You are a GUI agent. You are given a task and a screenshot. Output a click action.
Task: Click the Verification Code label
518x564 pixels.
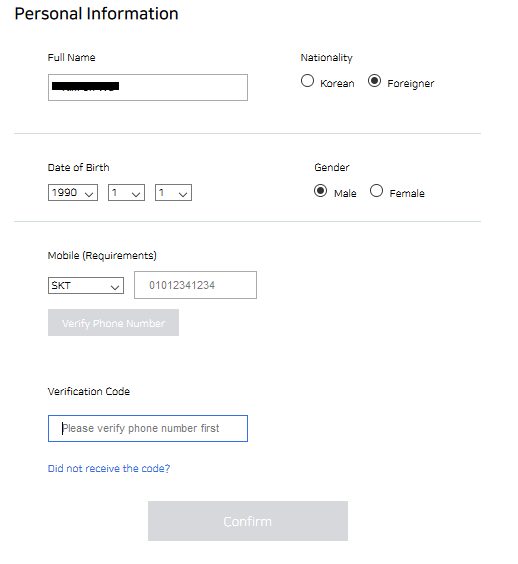tap(89, 391)
